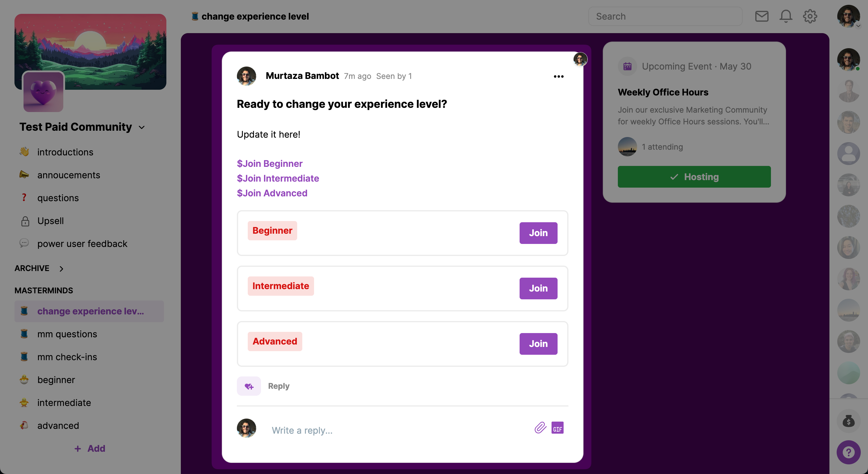Open the notifications bell
Screen dimensions: 868x474
coord(785,16)
